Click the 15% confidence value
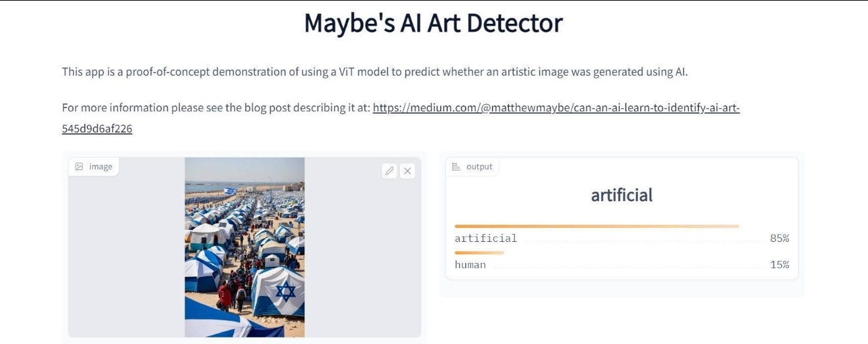868x344 pixels. click(779, 265)
